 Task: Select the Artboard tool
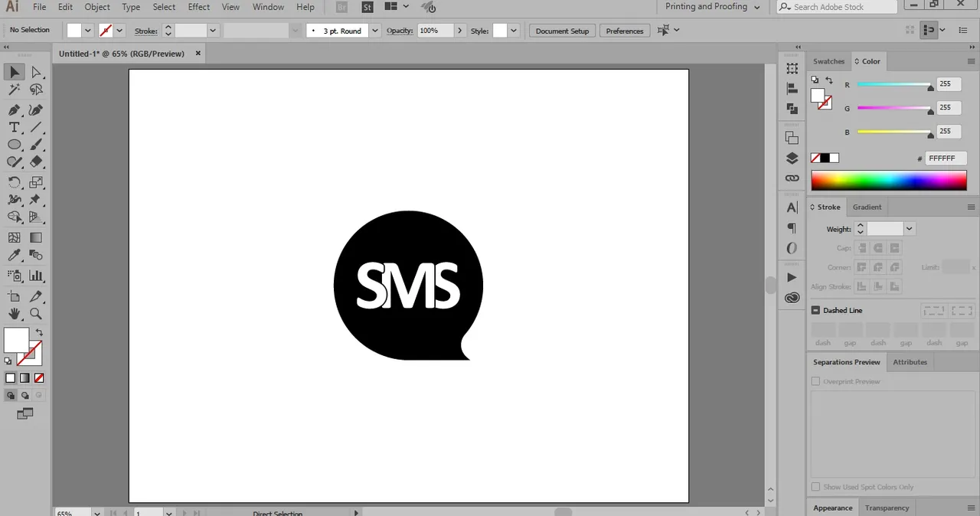[15, 296]
